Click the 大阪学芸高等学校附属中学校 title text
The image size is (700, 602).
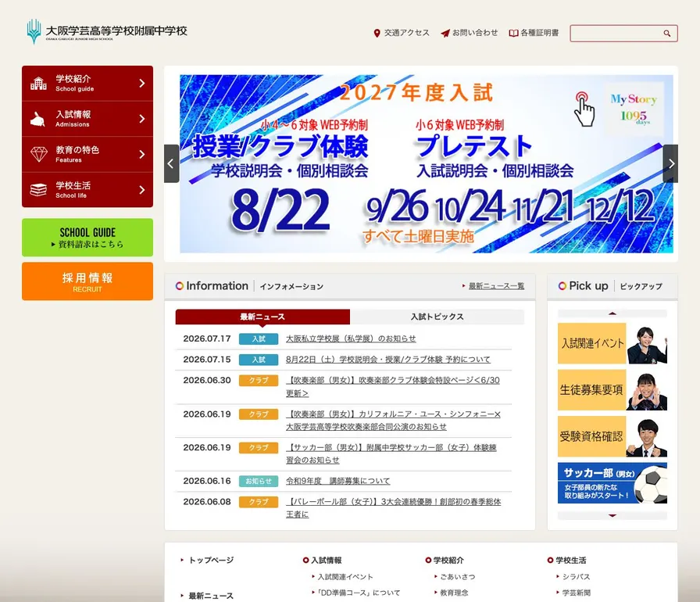tap(116, 30)
